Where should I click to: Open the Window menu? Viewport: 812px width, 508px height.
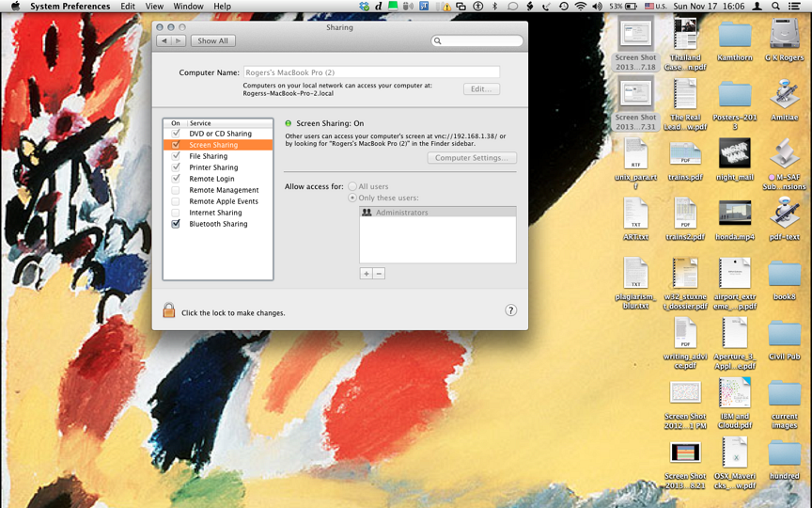click(x=188, y=7)
